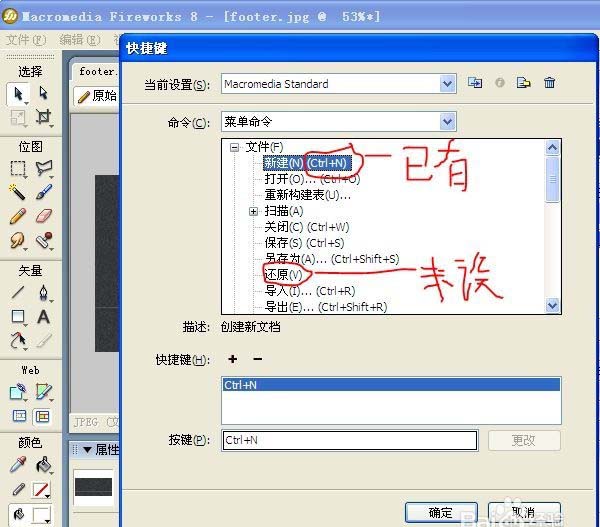Open the 文件(F) menu
600x527 pixels.
tap(26, 40)
